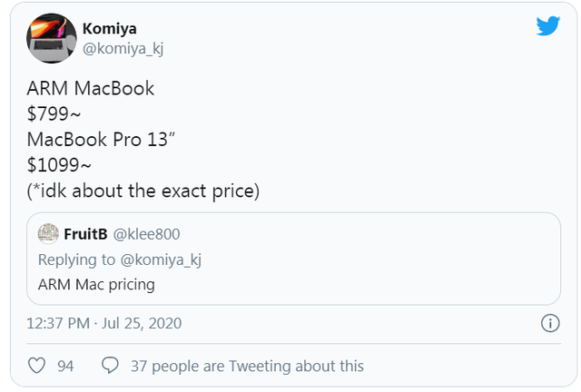
Task: Click the 94 likes count
Action: [x=65, y=366]
